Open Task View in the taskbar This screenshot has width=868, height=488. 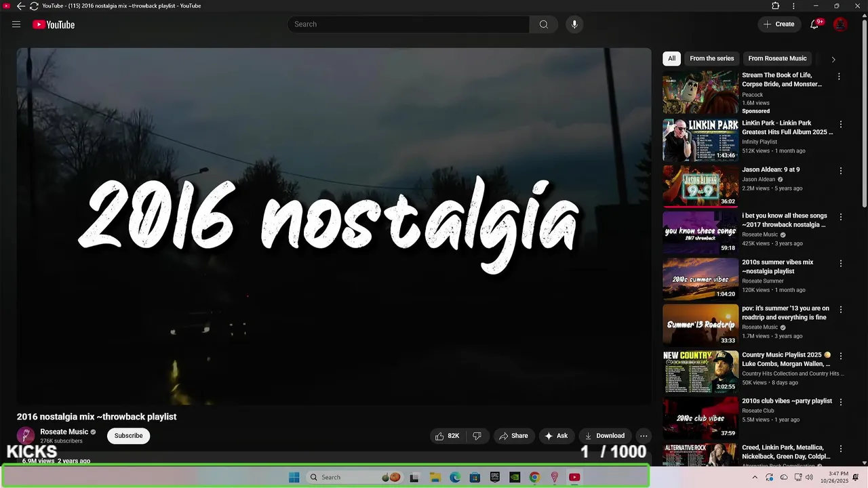coord(414,477)
